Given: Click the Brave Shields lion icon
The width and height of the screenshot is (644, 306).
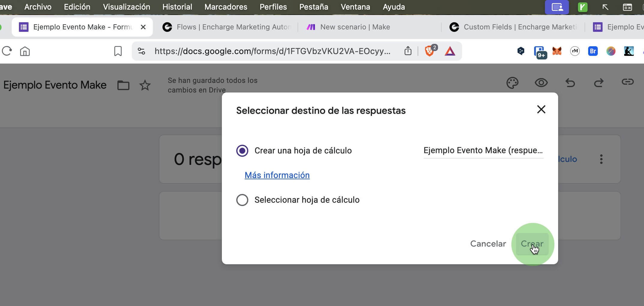Looking at the screenshot, I should point(429,51).
